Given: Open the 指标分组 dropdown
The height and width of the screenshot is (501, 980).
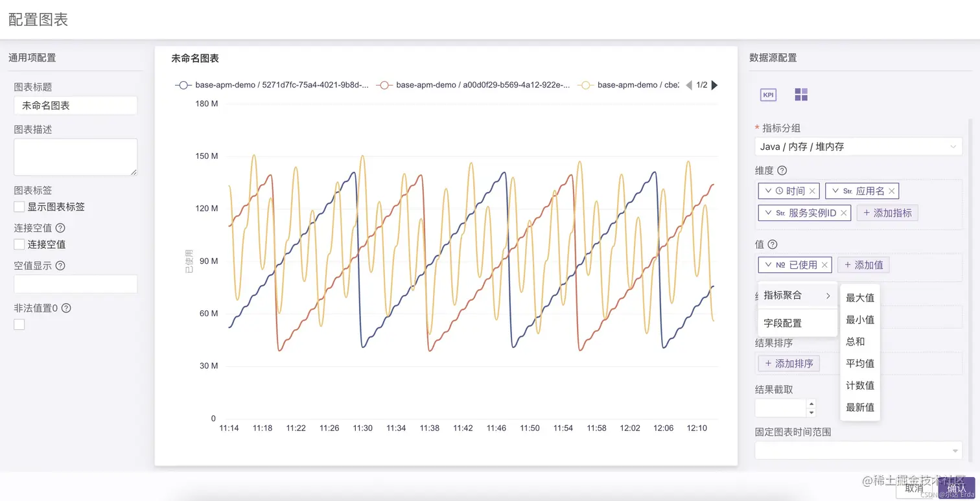Looking at the screenshot, I should point(859,146).
